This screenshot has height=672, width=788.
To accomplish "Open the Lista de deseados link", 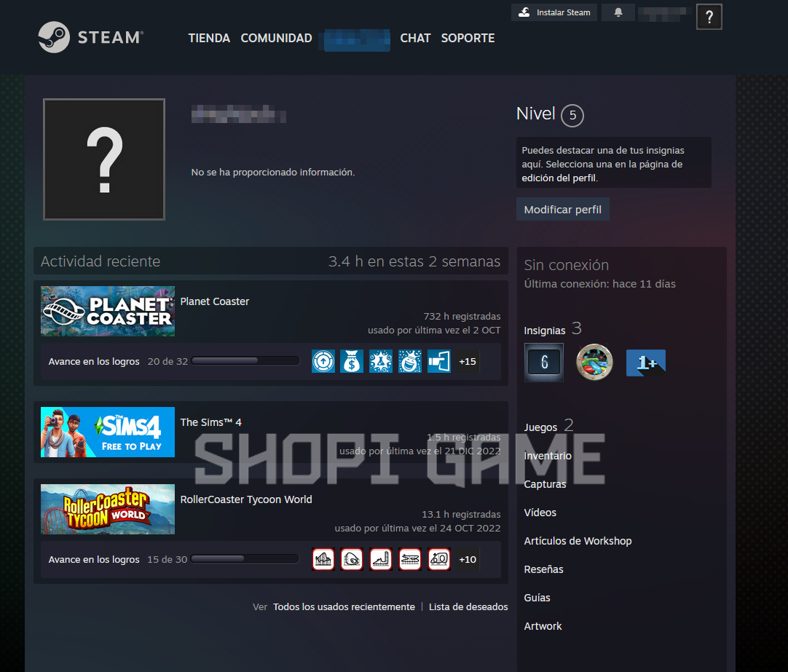I will (x=468, y=606).
